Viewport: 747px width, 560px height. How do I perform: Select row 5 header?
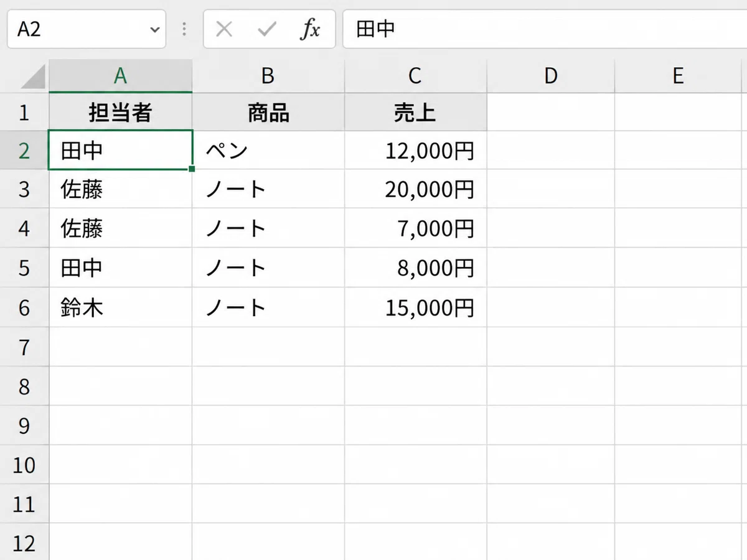[x=24, y=268]
